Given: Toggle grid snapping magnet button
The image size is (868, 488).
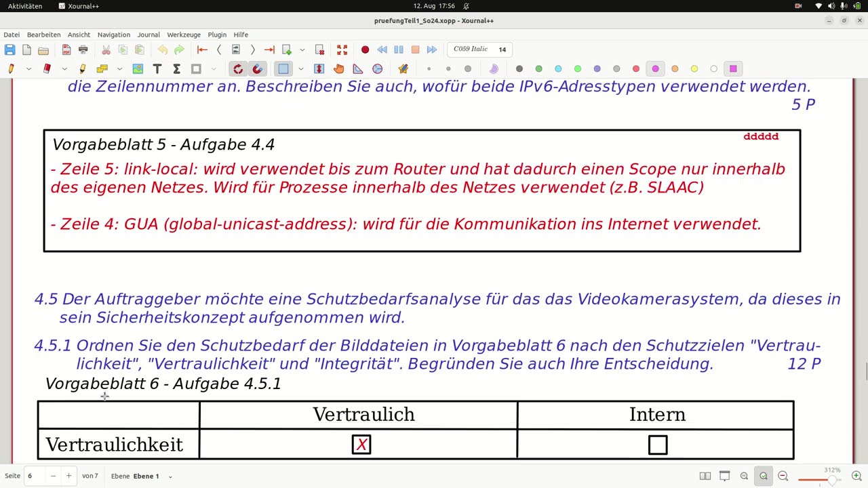Looking at the screenshot, I should (258, 68).
